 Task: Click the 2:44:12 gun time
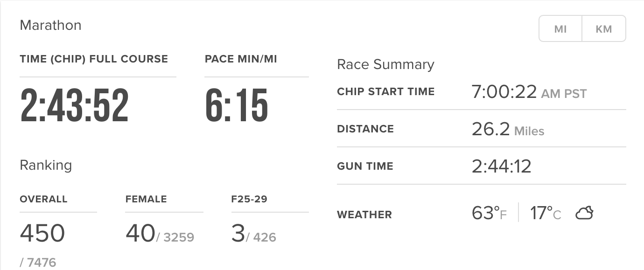pyautogui.click(x=501, y=166)
